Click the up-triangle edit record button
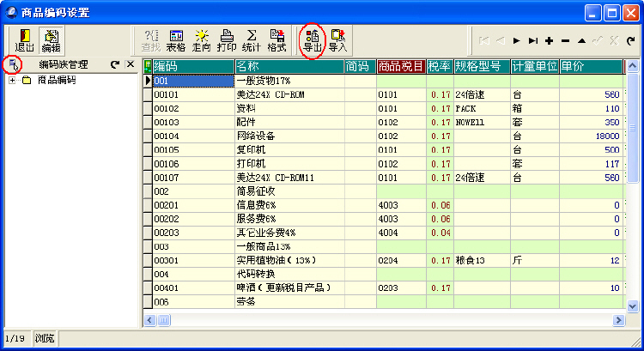The width and height of the screenshot is (644, 351). tap(581, 40)
